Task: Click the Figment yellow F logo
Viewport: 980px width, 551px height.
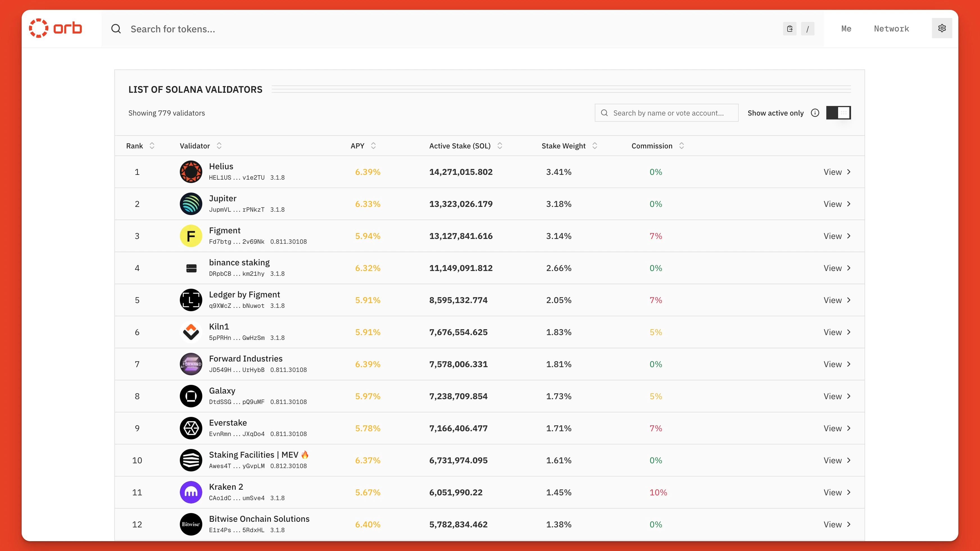Action: click(190, 236)
